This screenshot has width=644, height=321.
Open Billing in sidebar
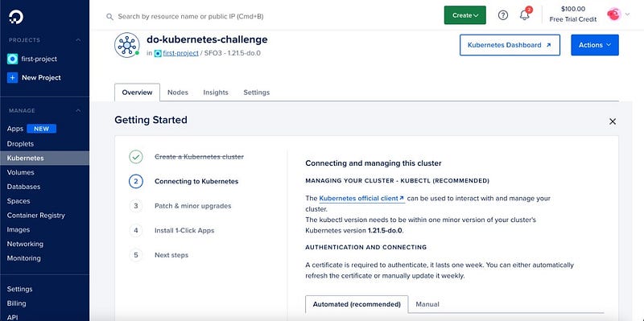pos(16,303)
